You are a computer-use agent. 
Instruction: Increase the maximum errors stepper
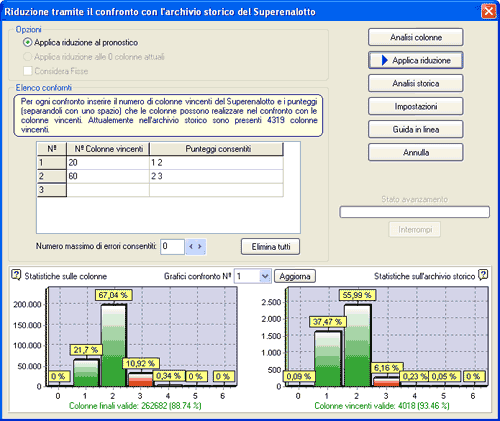click(x=200, y=247)
